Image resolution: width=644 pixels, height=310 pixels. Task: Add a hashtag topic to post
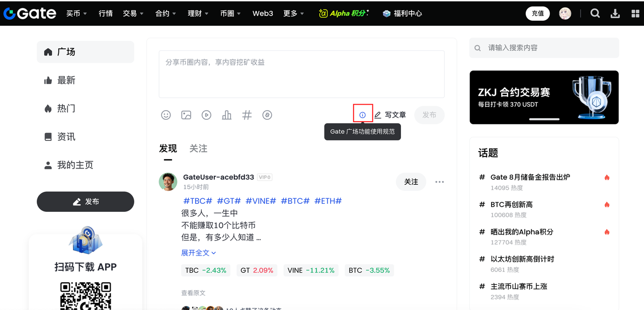[247, 115]
